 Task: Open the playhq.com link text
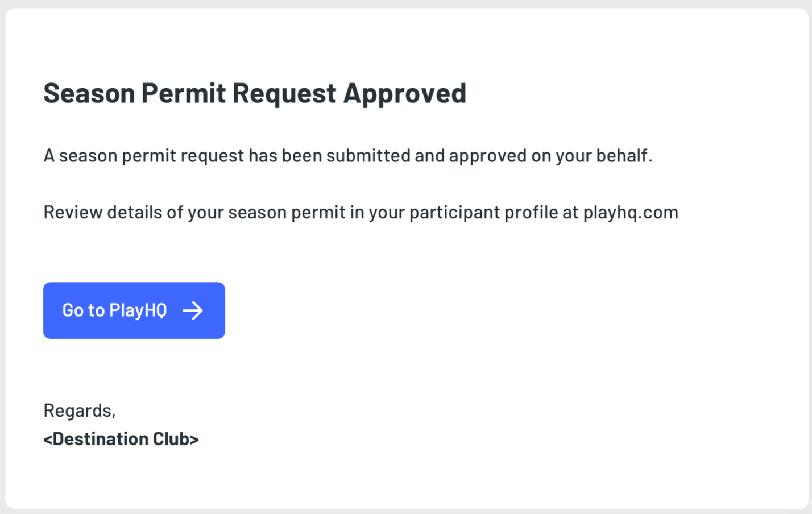point(630,212)
